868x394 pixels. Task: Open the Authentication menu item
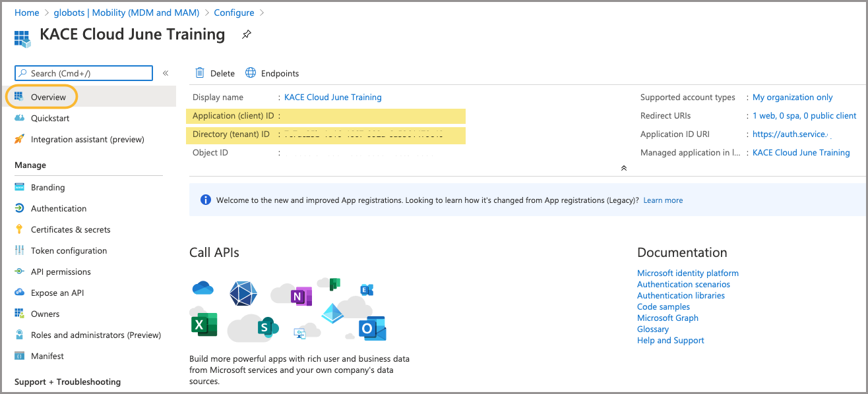58,208
